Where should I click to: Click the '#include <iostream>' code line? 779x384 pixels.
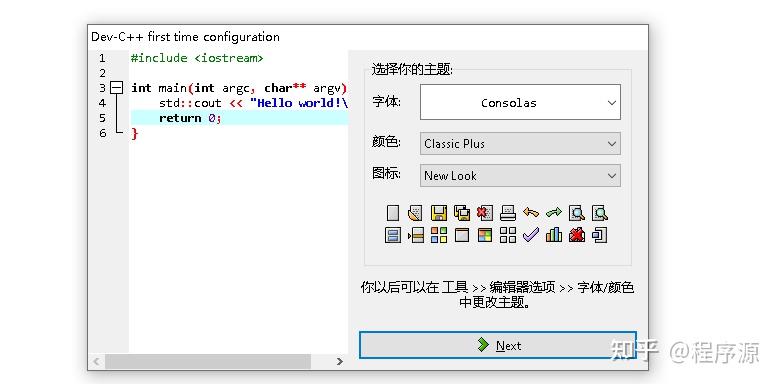point(197,58)
